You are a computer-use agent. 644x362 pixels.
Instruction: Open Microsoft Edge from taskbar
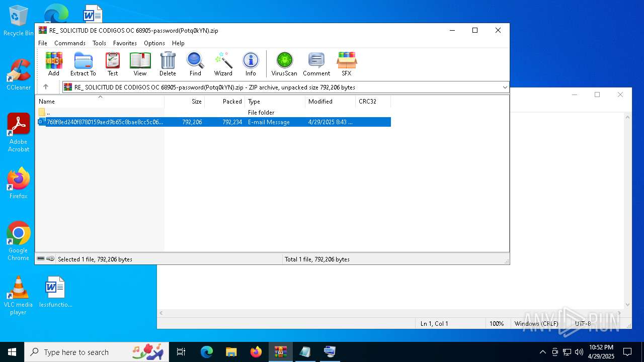pyautogui.click(x=207, y=352)
